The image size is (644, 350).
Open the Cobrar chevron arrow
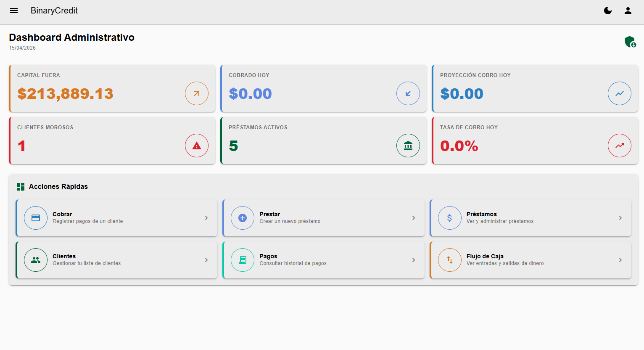tap(206, 218)
